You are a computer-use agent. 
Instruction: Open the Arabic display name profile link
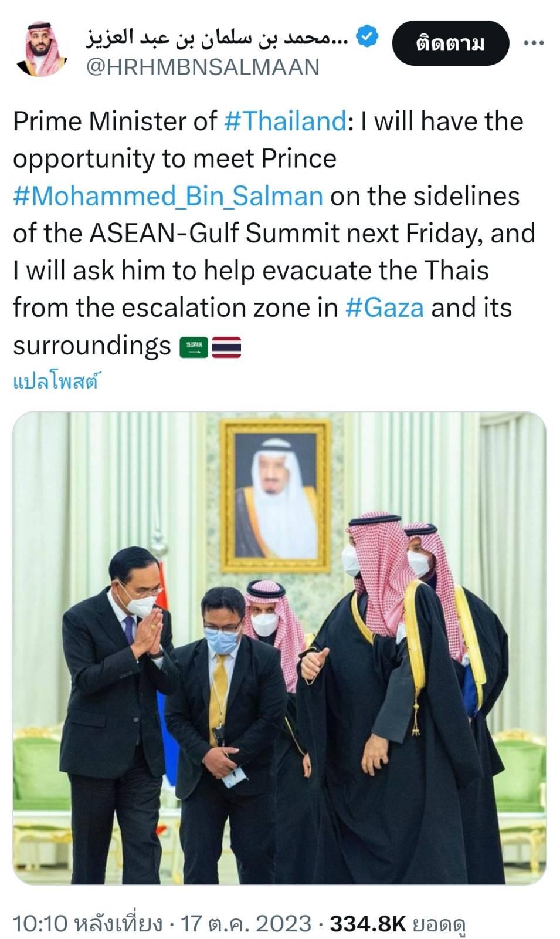(x=217, y=38)
